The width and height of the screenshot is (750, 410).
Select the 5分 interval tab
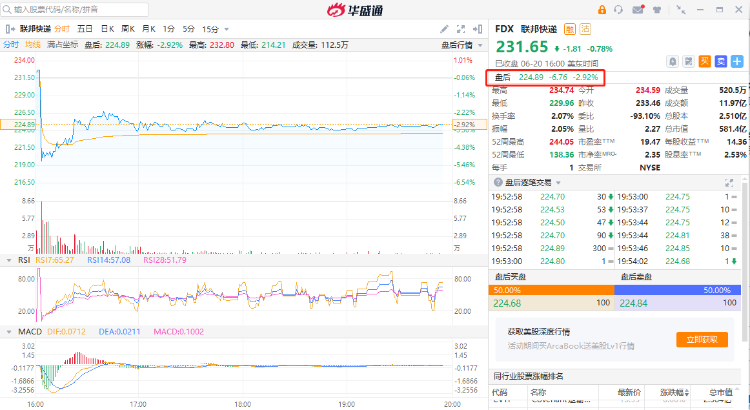188,29
